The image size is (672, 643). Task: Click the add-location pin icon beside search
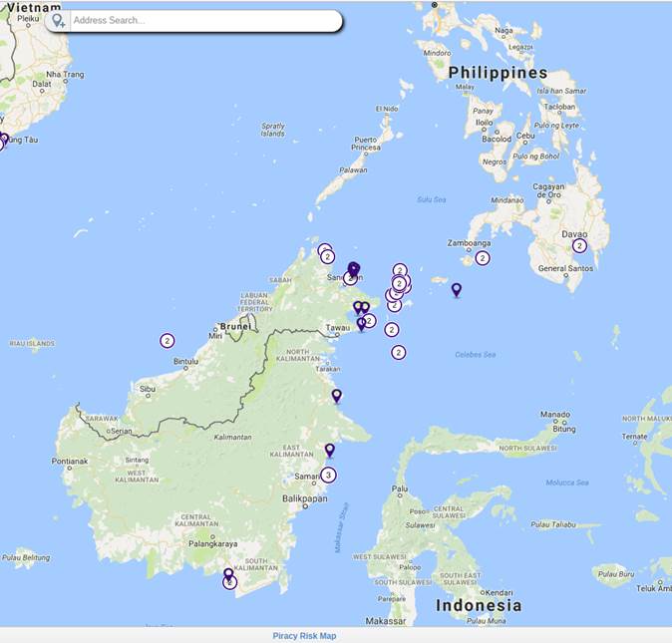click(58, 20)
